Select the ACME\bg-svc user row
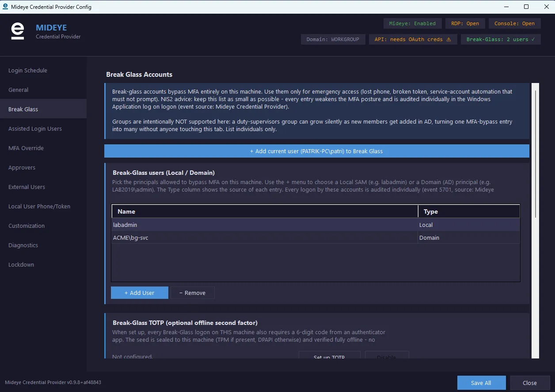Viewport: 555px width, 392px height. (316, 237)
